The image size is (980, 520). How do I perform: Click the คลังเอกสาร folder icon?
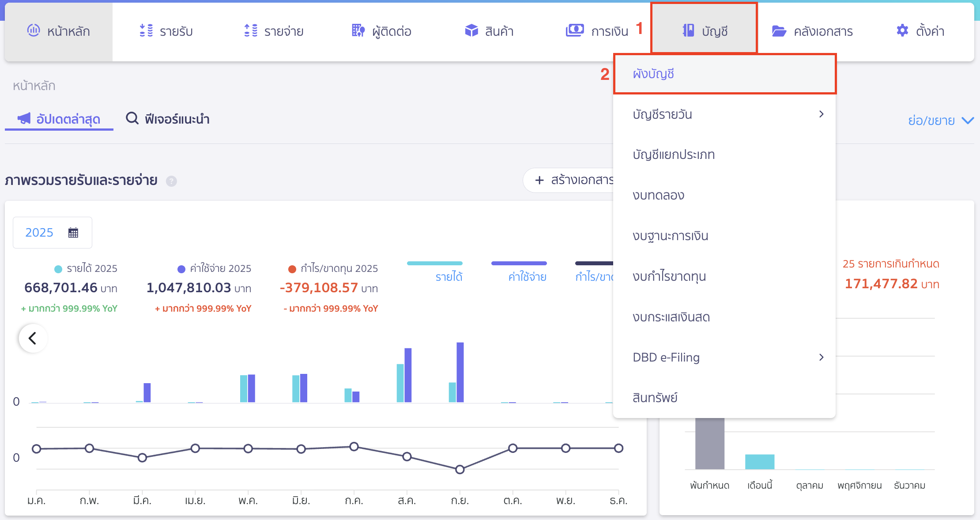(779, 31)
